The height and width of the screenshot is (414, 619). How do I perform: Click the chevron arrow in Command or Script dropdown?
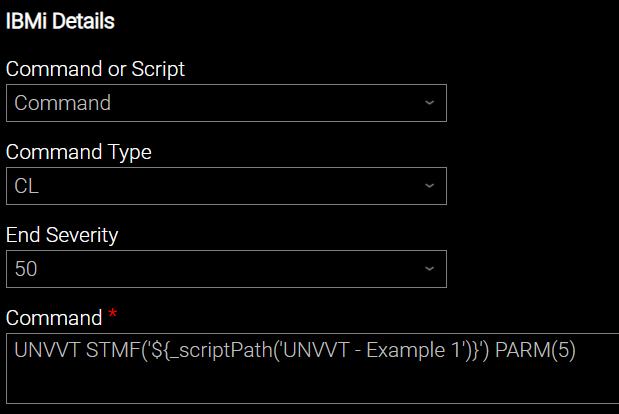tap(429, 103)
